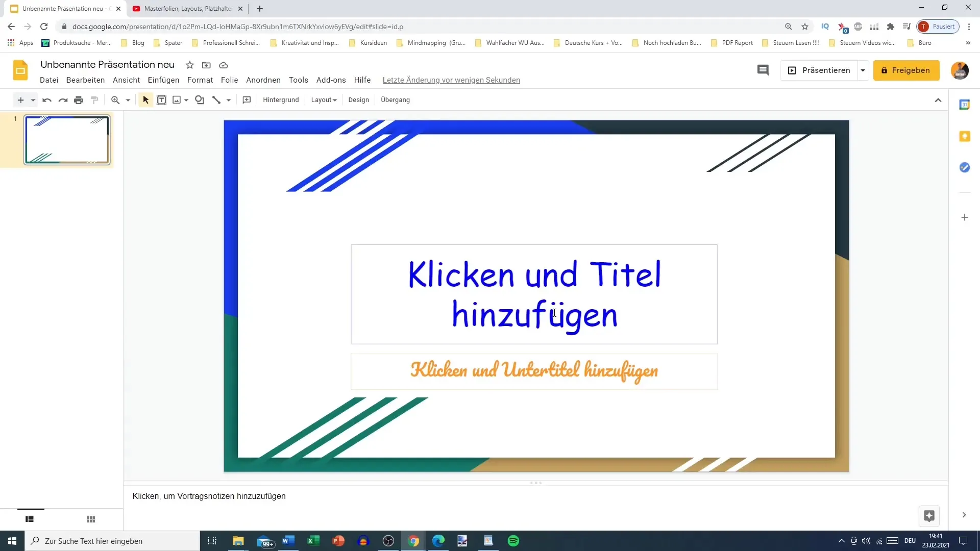980x551 pixels.
Task: Click the line draw tool icon
Action: click(x=217, y=99)
